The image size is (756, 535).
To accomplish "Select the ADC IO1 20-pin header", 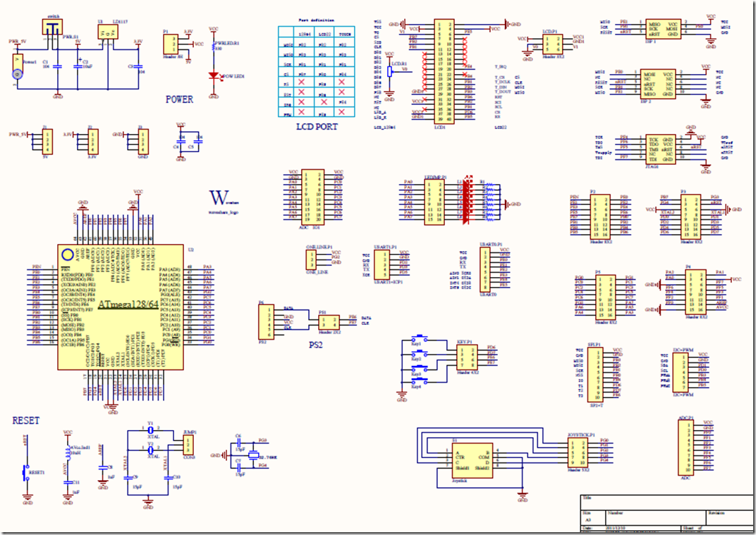I will (312, 197).
